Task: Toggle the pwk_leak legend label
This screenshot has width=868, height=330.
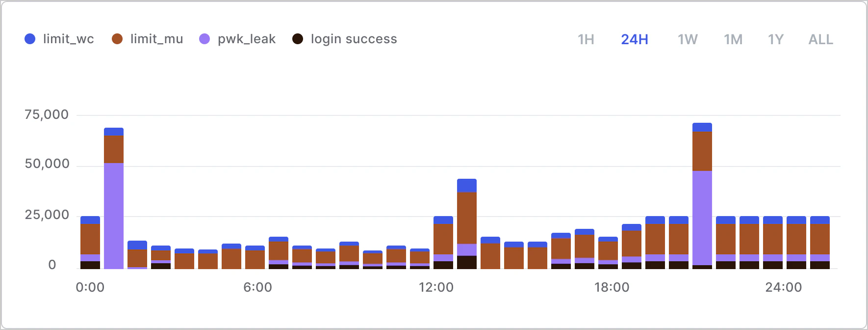Action: pos(247,39)
